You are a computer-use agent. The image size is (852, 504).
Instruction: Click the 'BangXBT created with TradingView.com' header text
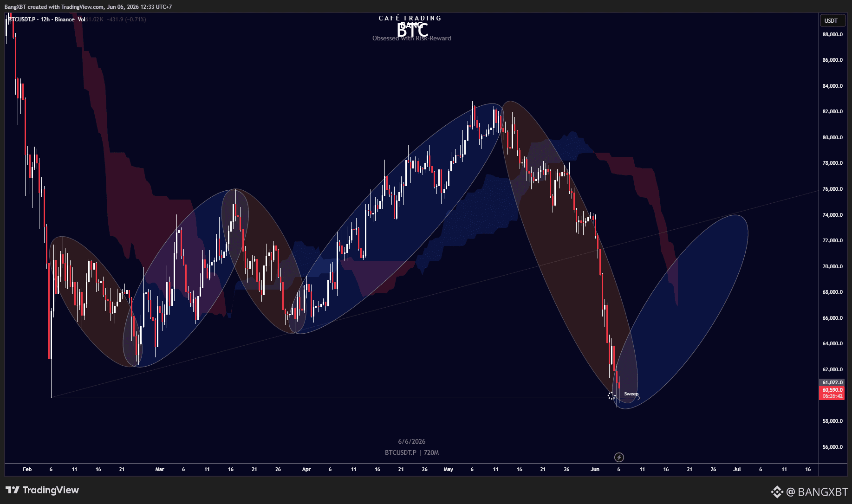(x=54, y=7)
